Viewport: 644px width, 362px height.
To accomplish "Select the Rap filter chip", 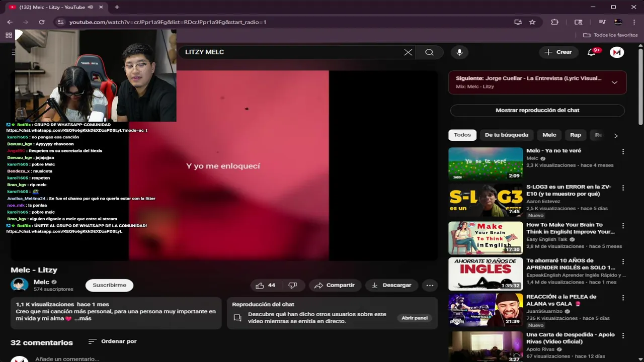I will (576, 135).
